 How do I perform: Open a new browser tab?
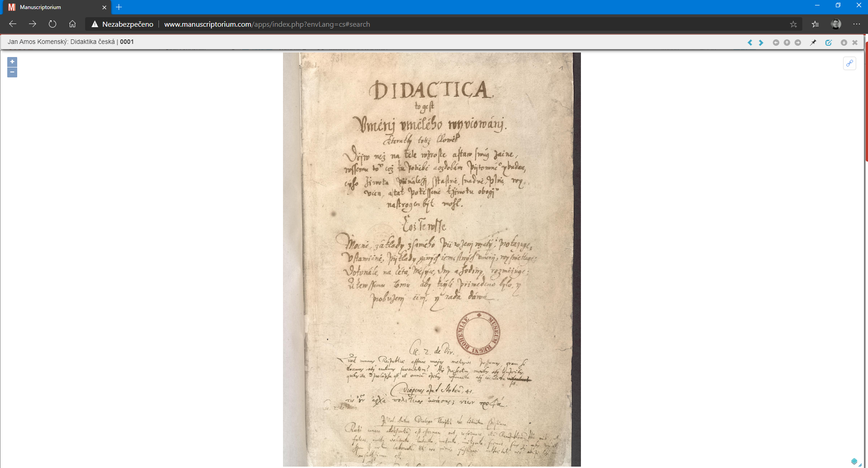coord(119,7)
